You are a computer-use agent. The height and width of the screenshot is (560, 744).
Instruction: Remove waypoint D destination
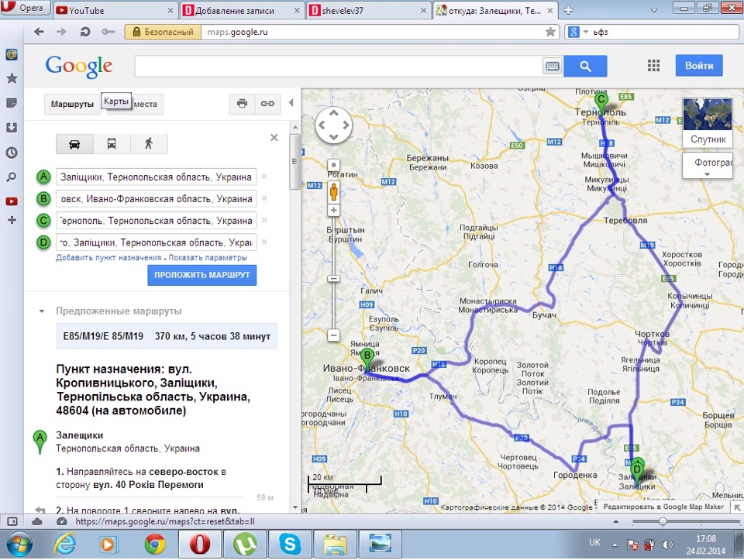264,242
